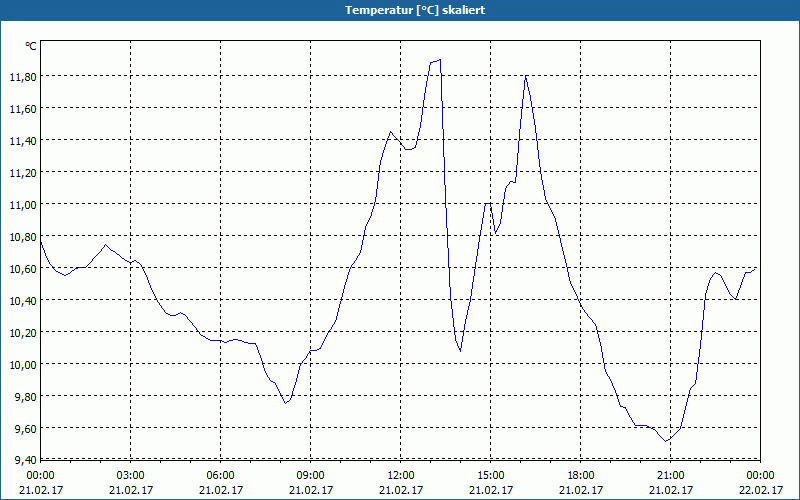800x500 pixels.
Task: Click the curve's lowest point before 21:00
Action: tap(666, 441)
